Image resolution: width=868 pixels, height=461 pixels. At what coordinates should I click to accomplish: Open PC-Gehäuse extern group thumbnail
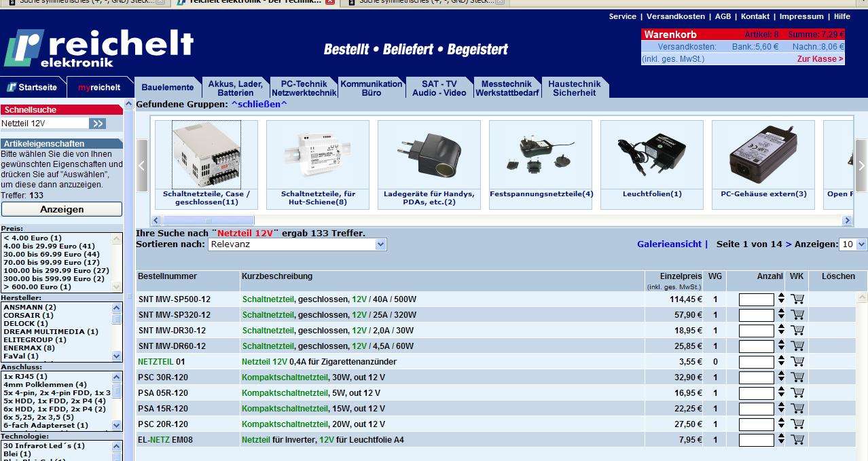(763, 156)
